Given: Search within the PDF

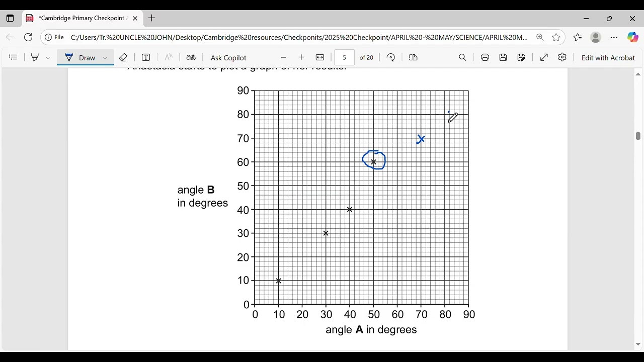Looking at the screenshot, I should [x=462, y=58].
